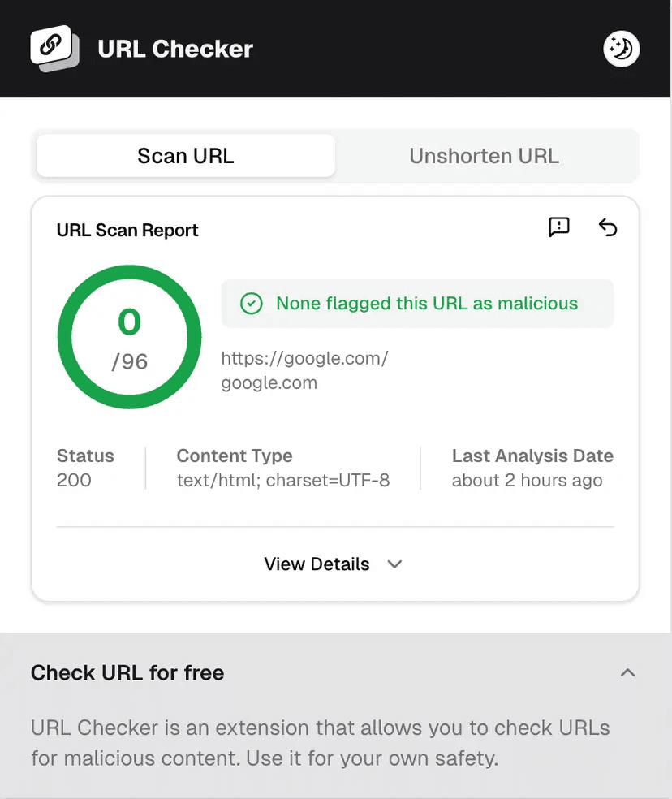This screenshot has width=672, height=799.
Task: Click the 0/96 score circle
Action: 129,337
